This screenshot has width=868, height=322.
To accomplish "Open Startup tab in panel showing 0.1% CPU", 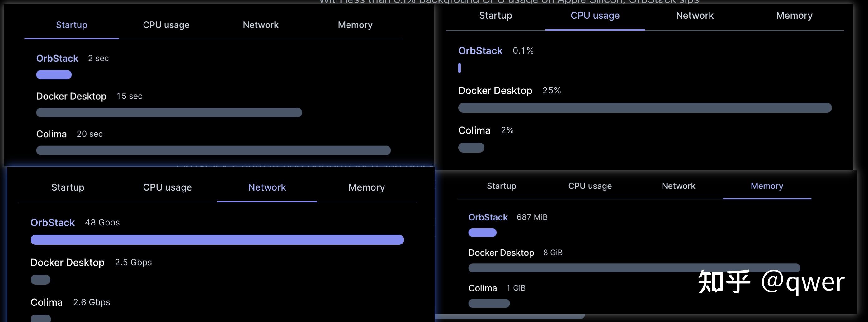I will [495, 16].
